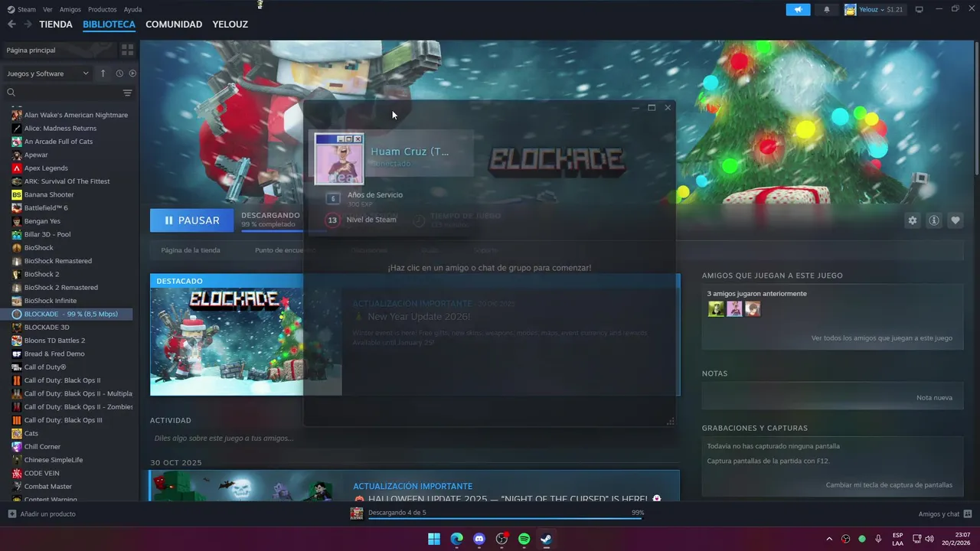Click Ver todos los amigos que juegan

882,338
